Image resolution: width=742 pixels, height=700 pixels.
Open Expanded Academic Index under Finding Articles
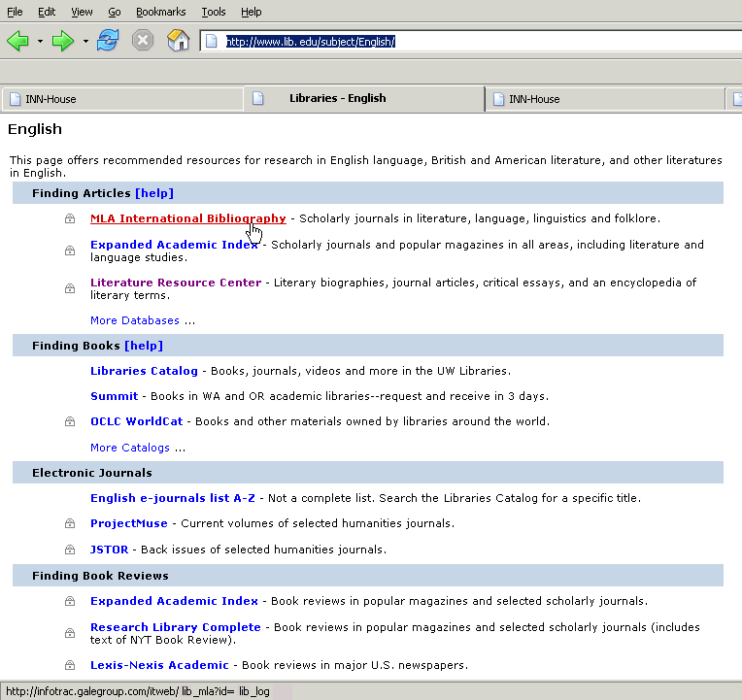click(174, 245)
